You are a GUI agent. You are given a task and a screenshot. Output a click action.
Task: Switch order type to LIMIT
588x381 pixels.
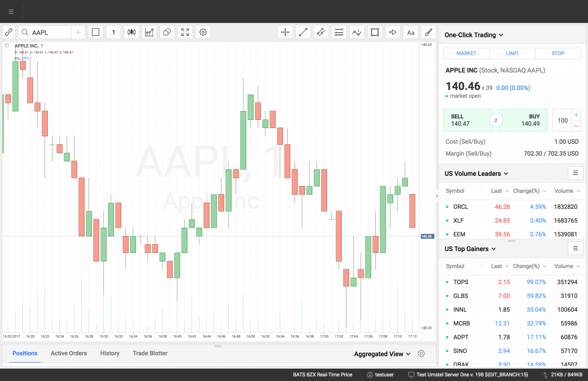(x=512, y=53)
